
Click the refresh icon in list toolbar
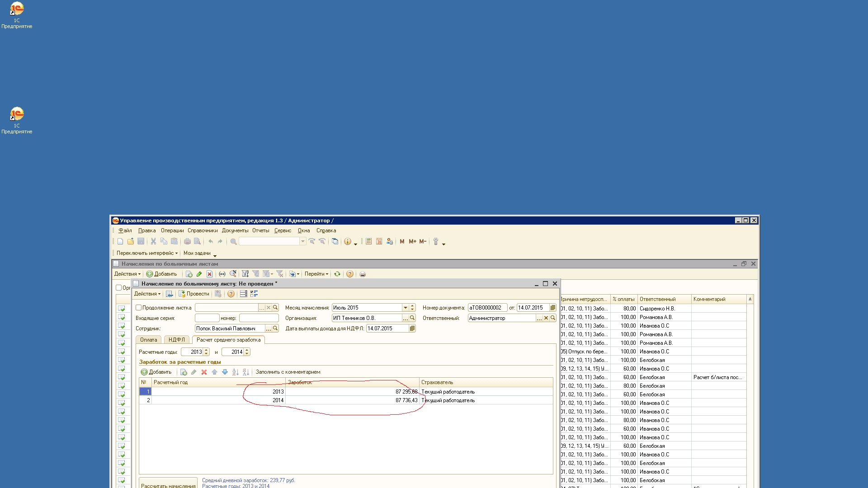point(337,274)
